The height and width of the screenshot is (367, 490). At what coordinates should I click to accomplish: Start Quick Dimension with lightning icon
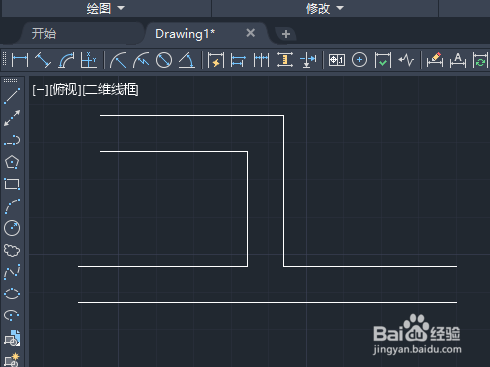tap(216, 60)
